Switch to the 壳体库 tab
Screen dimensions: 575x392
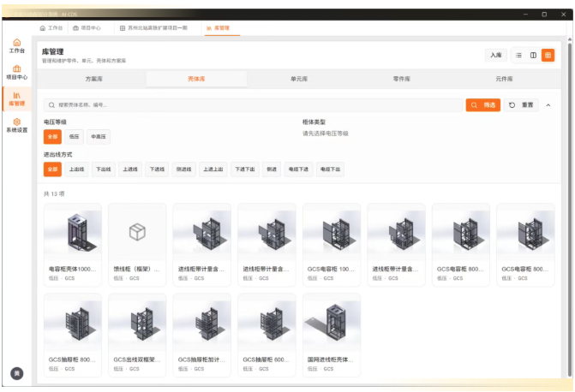pos(196,79)
